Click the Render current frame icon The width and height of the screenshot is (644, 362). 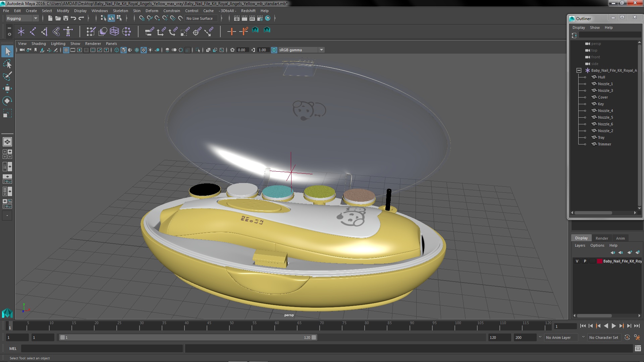[245, 18]
